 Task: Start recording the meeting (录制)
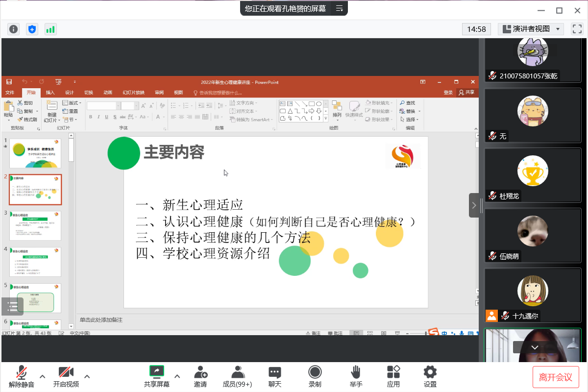[x=315, y=376]
